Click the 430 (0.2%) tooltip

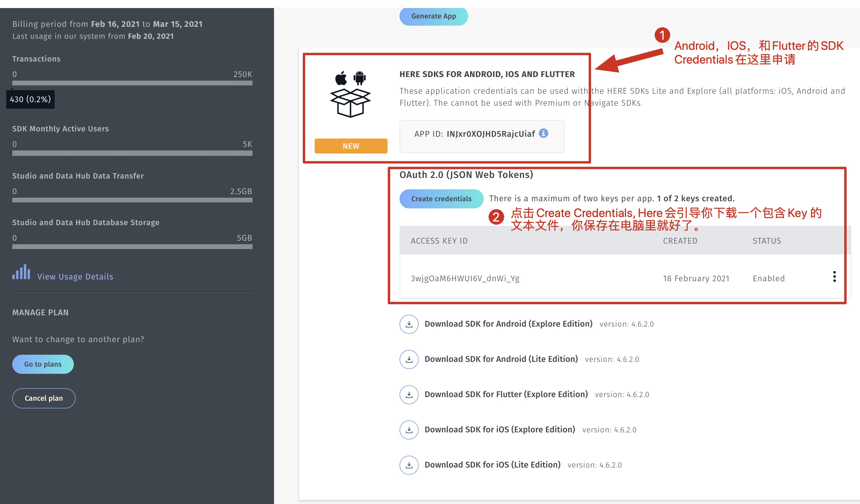(x=30, y=99)
